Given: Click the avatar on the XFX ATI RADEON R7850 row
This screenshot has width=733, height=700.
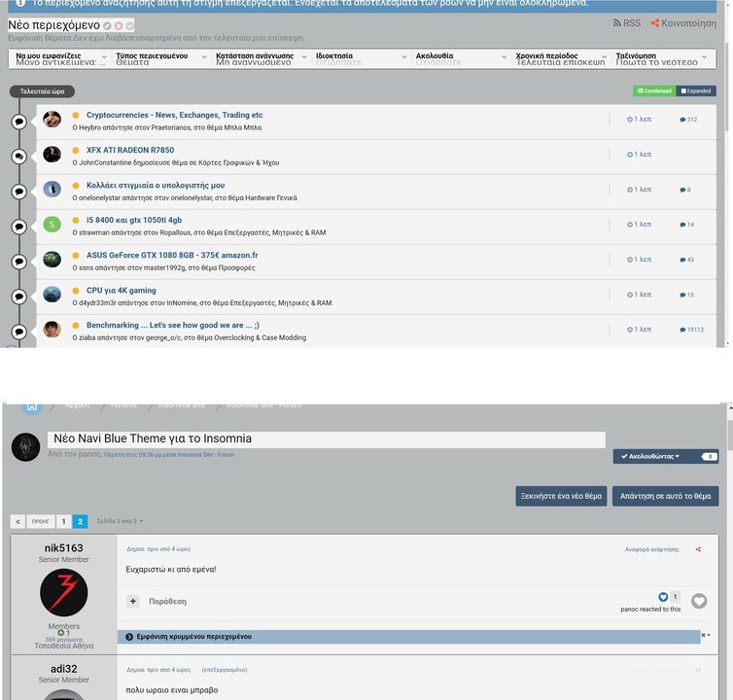Looking at the screenshot, I should tap(52, 155).
